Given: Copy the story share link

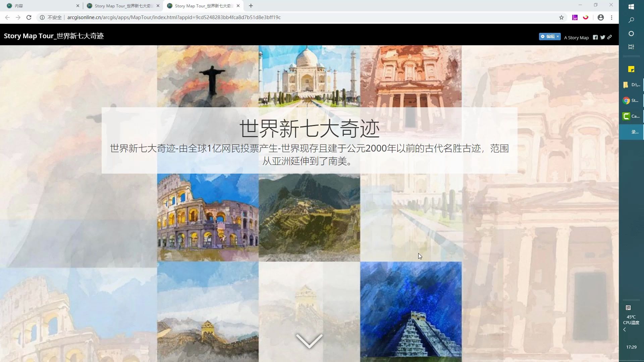Looking at the screenshot, I should tap(609, 38).
